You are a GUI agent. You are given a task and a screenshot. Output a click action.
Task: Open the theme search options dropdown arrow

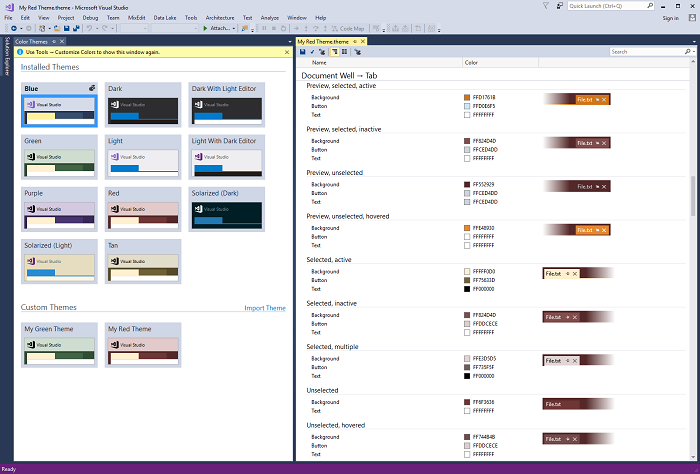pos(694,52)
